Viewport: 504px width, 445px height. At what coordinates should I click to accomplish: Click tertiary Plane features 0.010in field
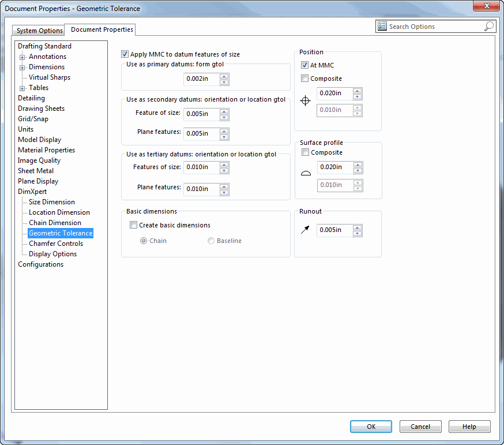tap(202, 189)
